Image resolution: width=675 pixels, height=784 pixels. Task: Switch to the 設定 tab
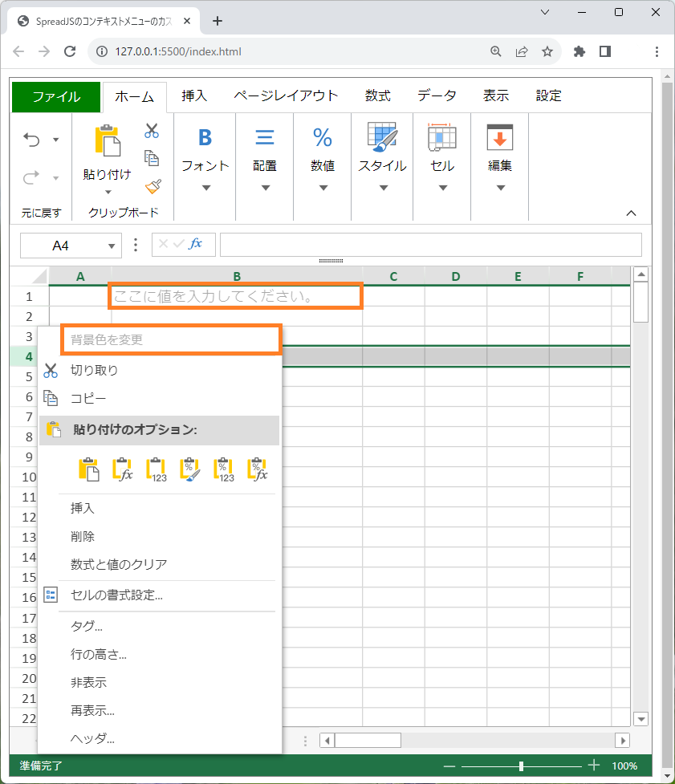548,95
